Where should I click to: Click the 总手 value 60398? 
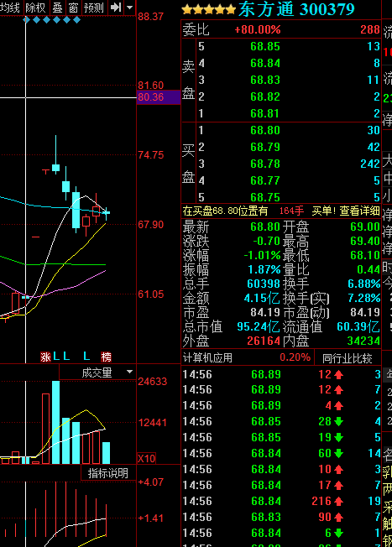point(264,284)
